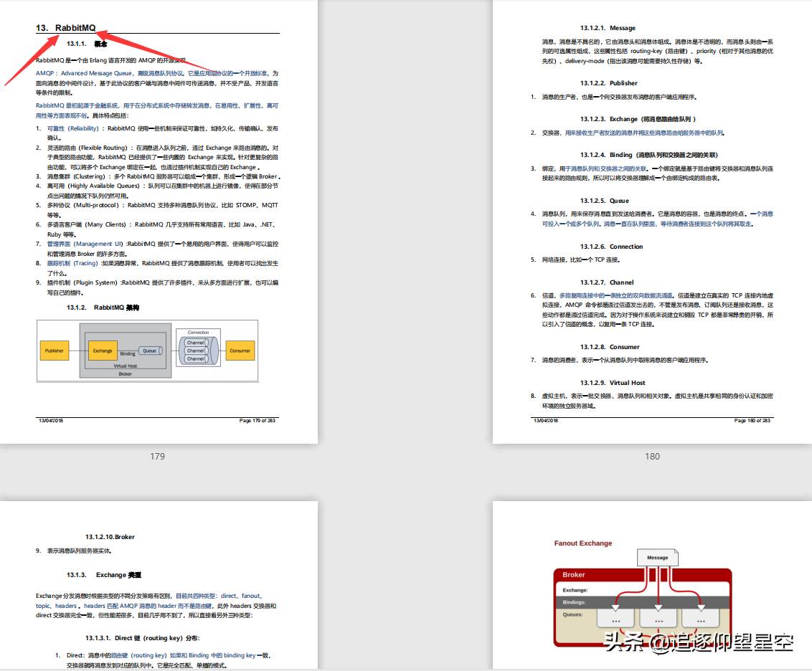Click the heading '13.1.2.6. Connection'
Viewport: 812px width, 671px height.
(612, 247)
